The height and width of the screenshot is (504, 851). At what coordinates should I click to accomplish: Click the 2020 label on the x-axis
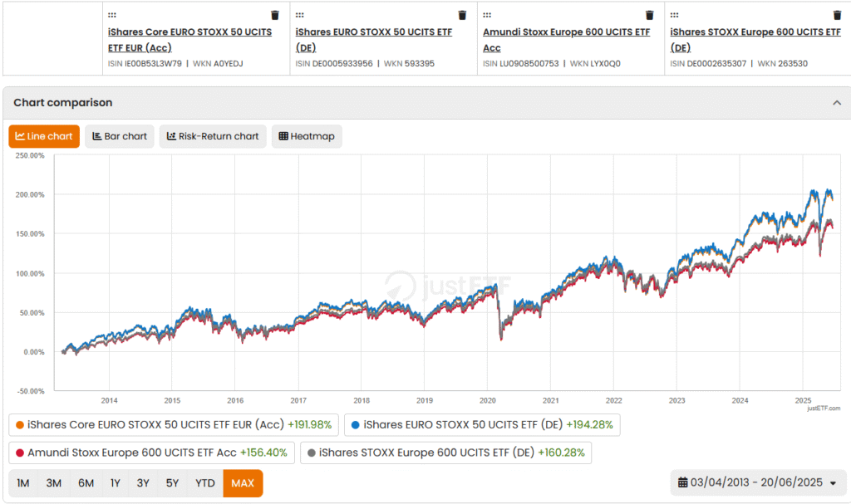tap(487, 400)
